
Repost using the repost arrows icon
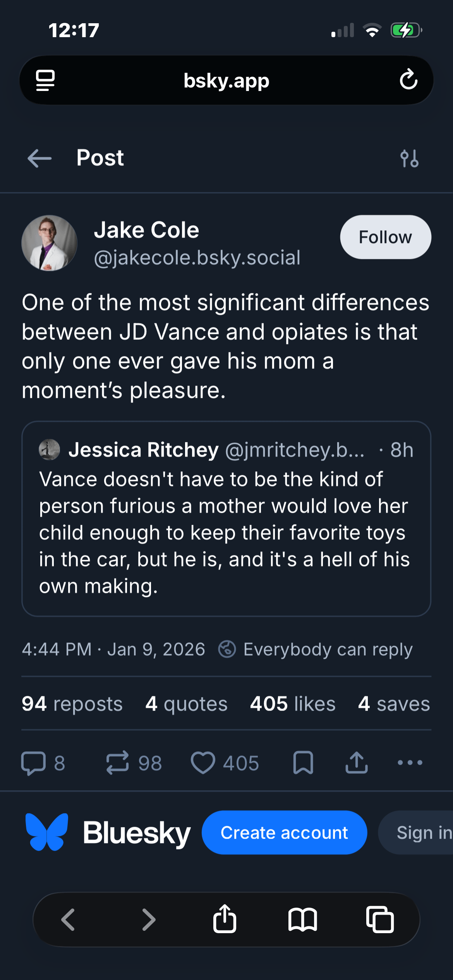click(x=117, y=763)
